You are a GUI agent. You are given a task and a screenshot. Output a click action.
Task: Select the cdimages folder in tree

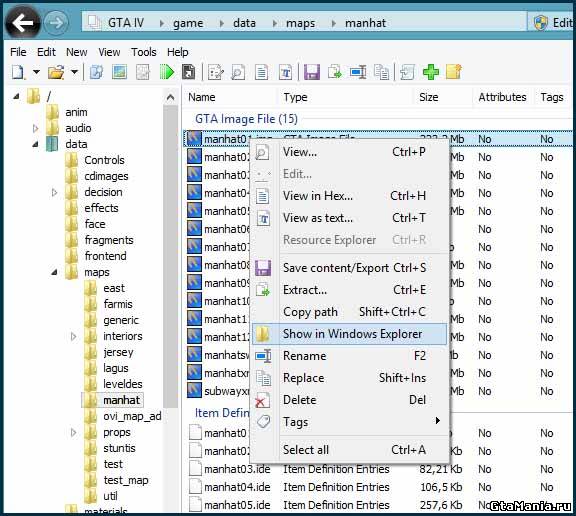106,176
